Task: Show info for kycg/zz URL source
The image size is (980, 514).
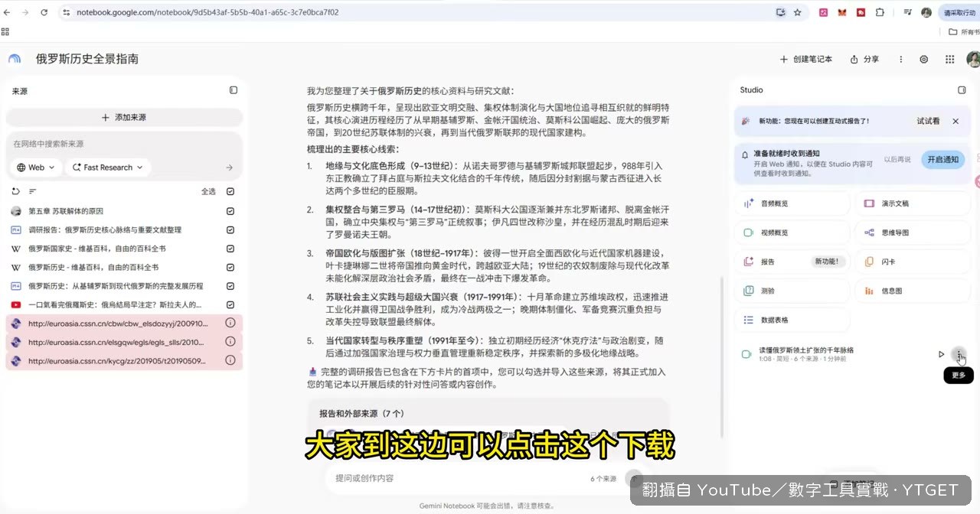Action: (x=230, y=361)
